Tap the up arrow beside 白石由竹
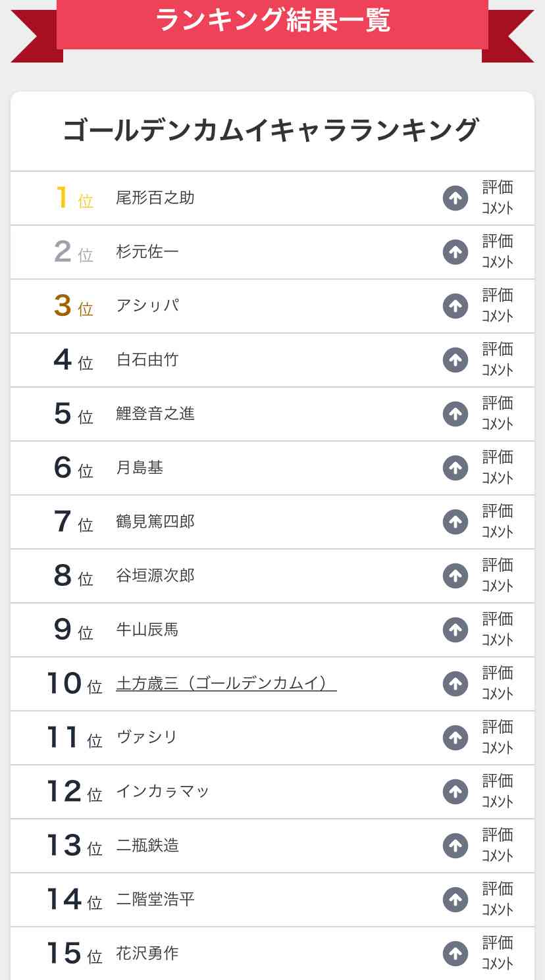This screenshot has height=980, width=545. coord(455,360)
